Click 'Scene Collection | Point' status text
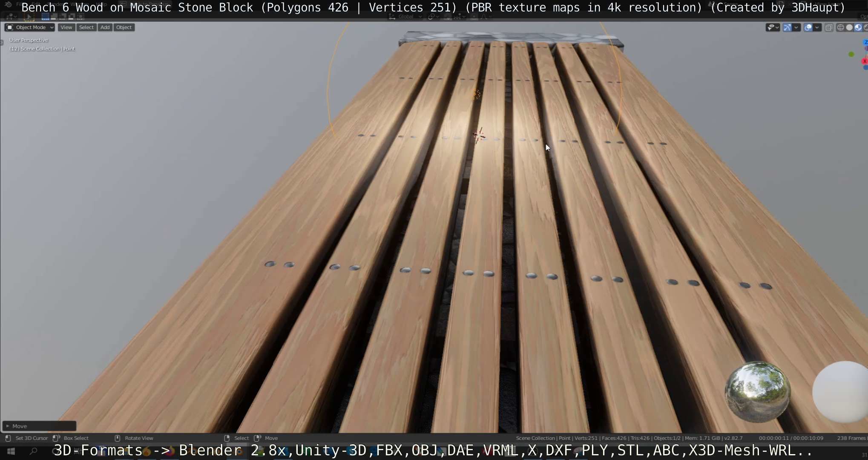Viewport: 868px width, 460px height. (x=543, y=438)
